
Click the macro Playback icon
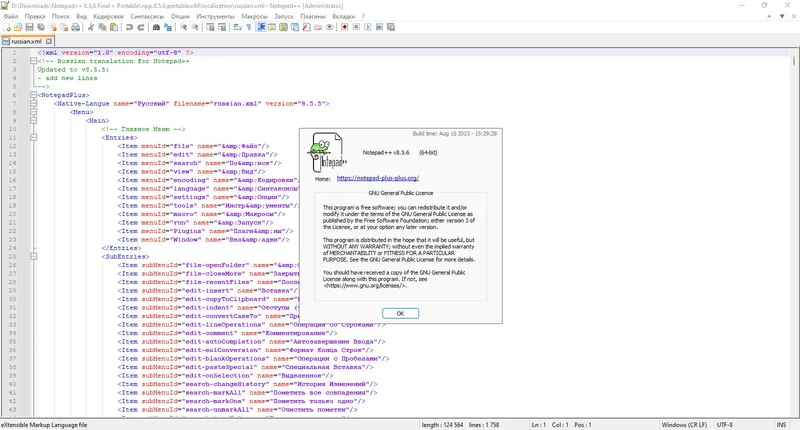click(x=367, y=27)
